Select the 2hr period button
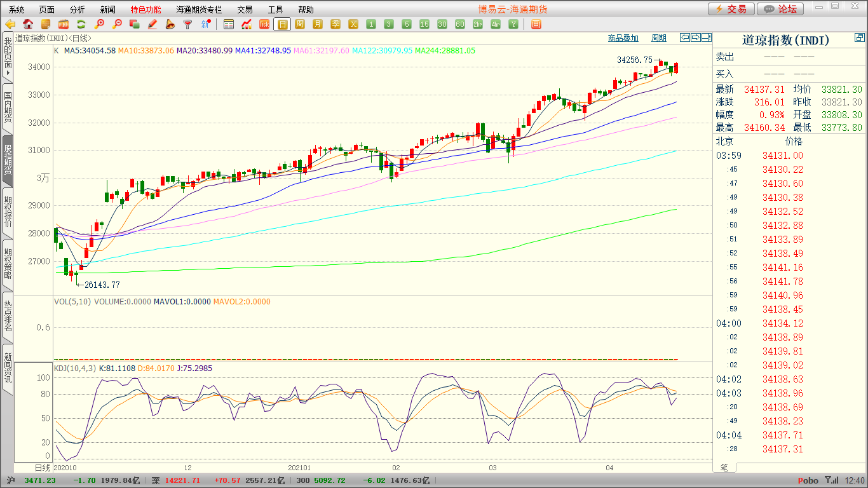 click(x=478, y=24)
